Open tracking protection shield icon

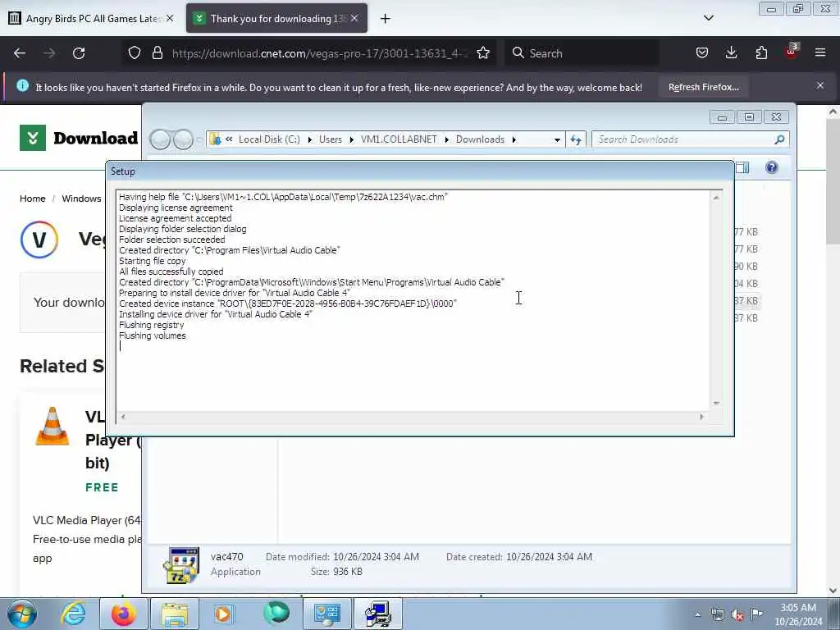135,52
